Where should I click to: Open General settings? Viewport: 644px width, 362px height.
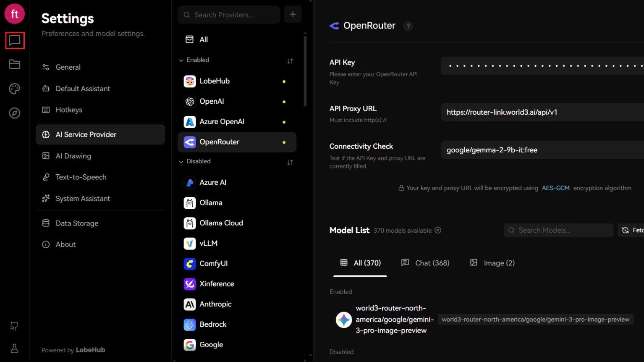point(100,67)
